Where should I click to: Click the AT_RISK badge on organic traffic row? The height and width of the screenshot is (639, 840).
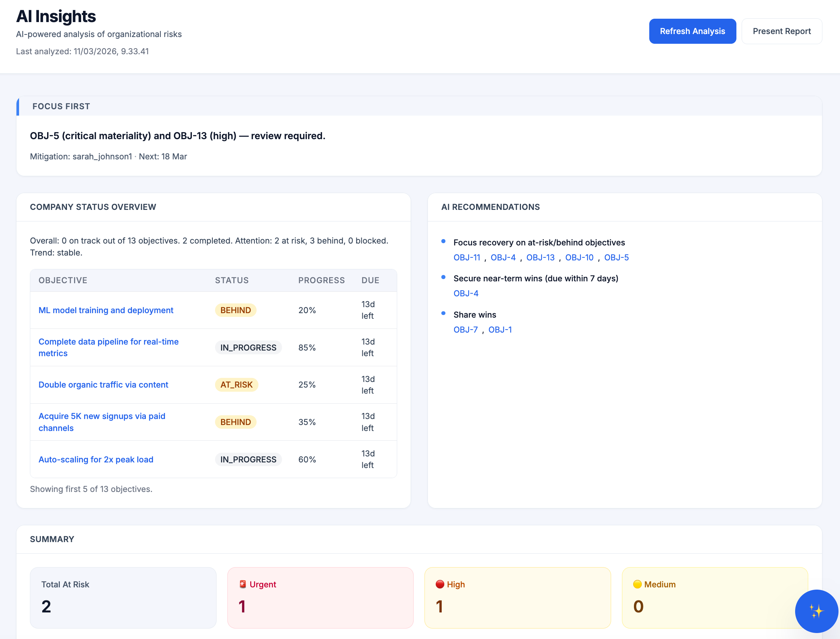[236, 385]
